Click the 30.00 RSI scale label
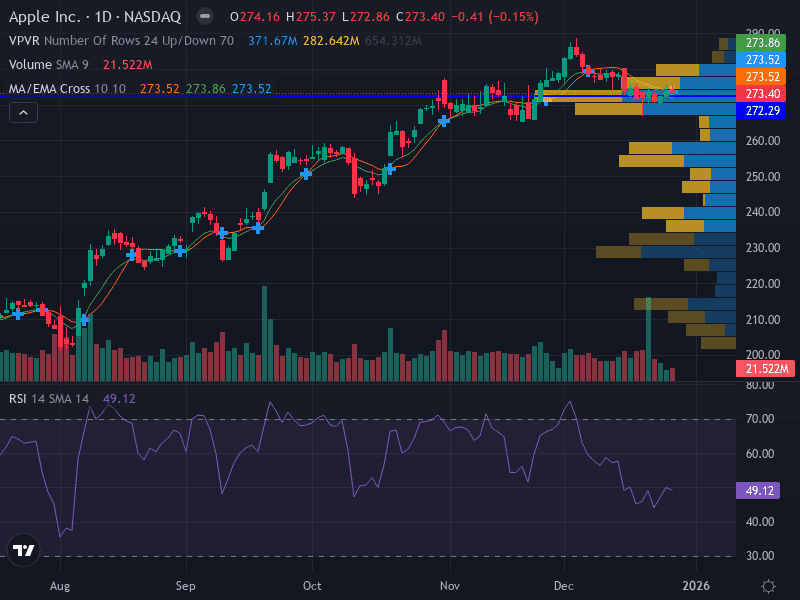The image size is (800, 600). tap(760, 556)
